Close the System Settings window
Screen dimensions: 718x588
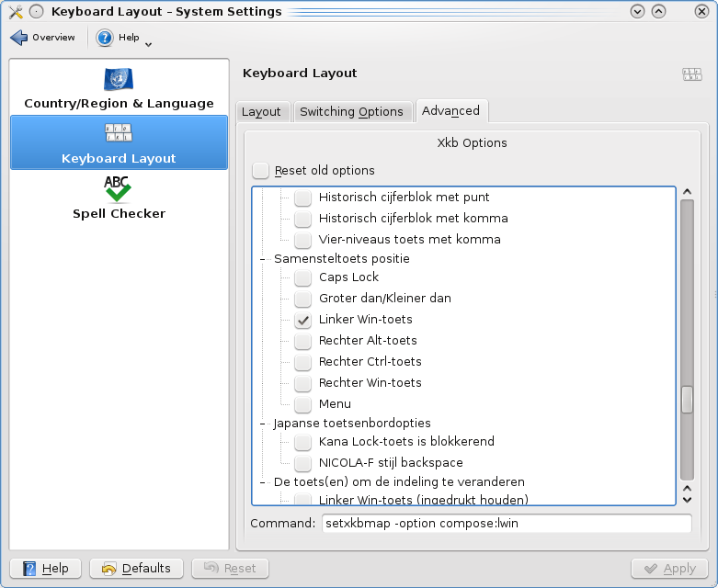click(701, 11)
